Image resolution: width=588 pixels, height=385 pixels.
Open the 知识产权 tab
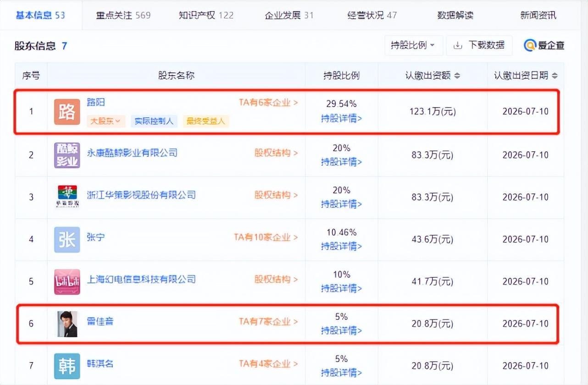(x=206, y=15)
